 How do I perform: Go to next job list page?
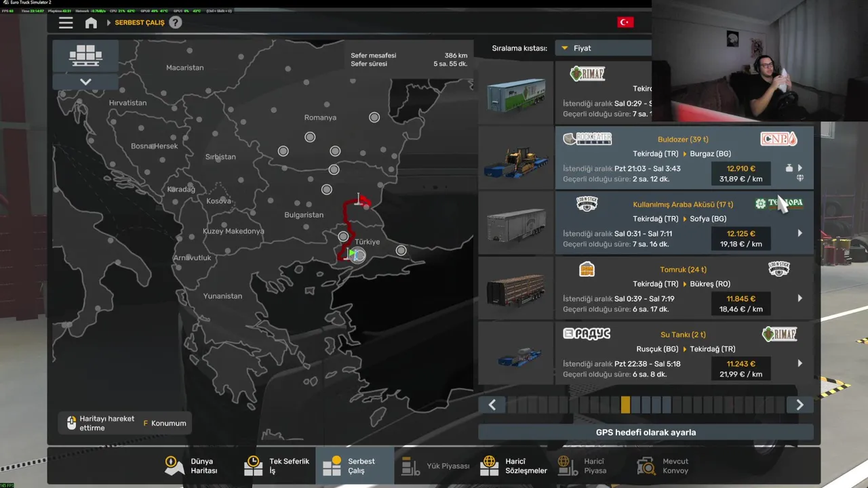point(800,405)
